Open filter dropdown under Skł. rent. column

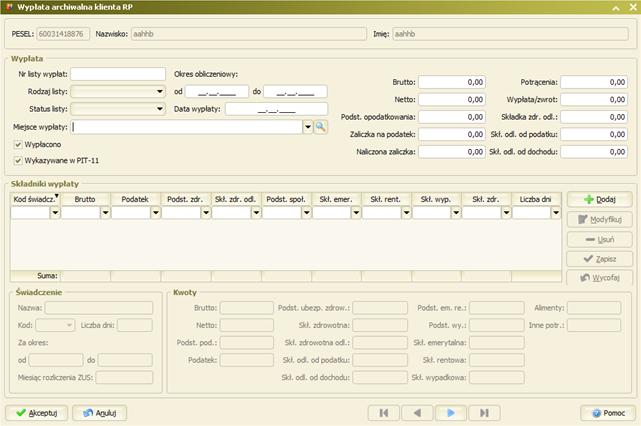pyautogui.click(x=406, y=213)
